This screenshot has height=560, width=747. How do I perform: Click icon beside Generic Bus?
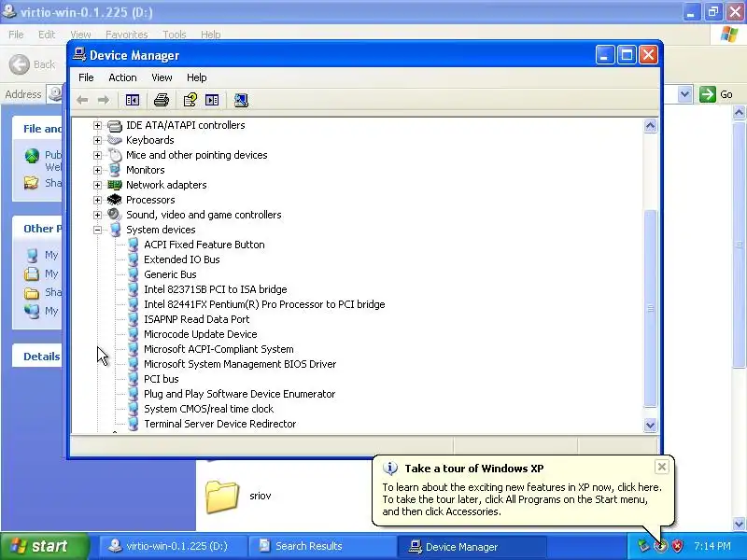point(133,274)
